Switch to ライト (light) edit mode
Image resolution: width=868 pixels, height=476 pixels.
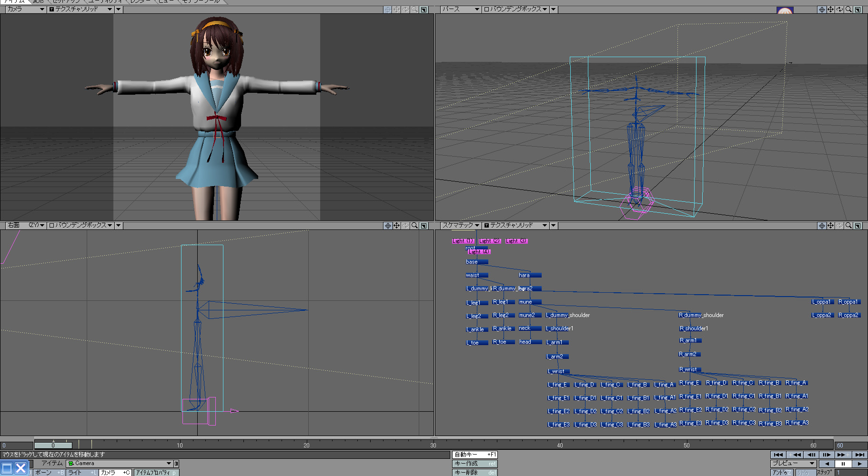pos(82,473)
